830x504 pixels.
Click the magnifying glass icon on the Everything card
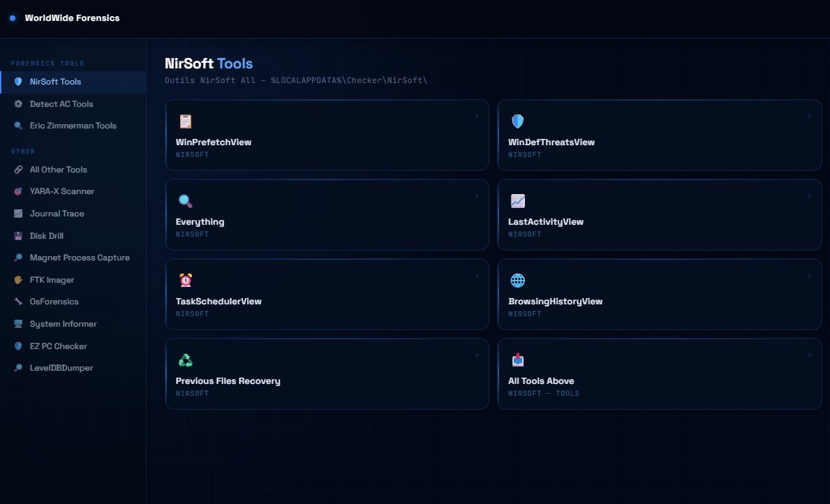pyautogui.click(x=185, y=200)
